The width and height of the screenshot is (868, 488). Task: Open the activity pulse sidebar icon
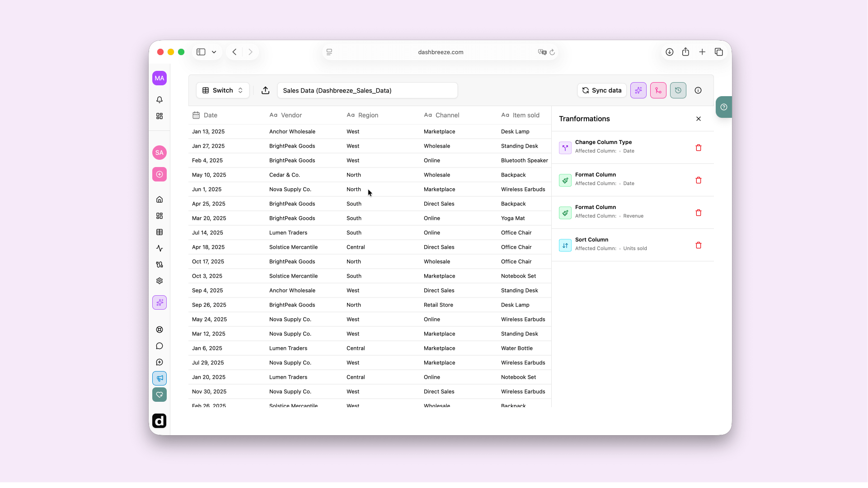pyautogui.click(x=160, y=248)
